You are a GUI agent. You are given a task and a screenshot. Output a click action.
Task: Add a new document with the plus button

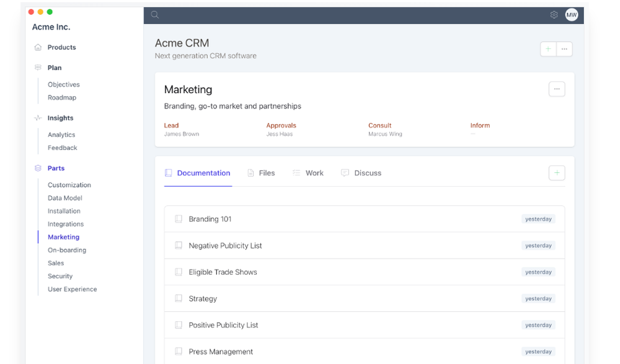pyautogui.click(x=557, y=173)
